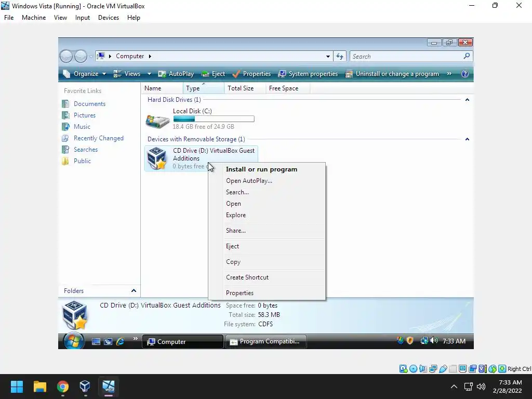The height and width of the screenshot is (399, 532).
Task: Expand the quick launch overflow chevron
Action: pyautogui.click(x=136, y=339)
